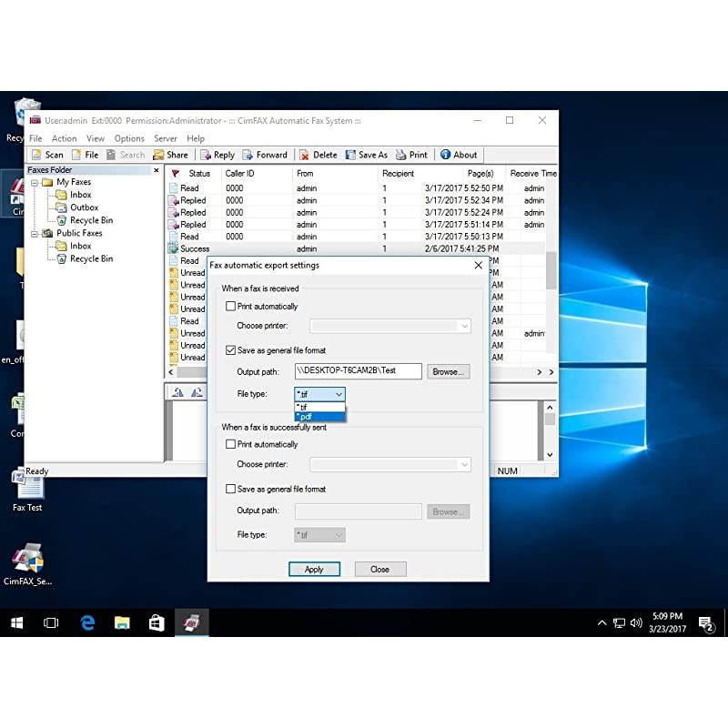Enable Print automatically for received faxes
Viewport: 728px width, 728px height.
231,307
